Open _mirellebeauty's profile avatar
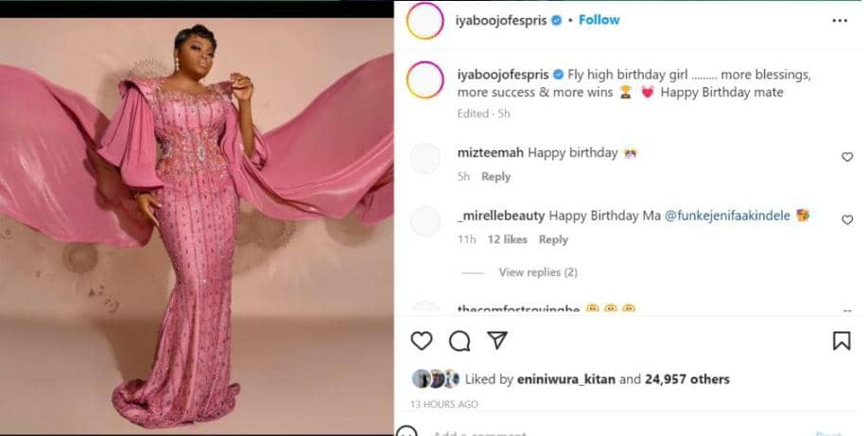 (425, 220)
